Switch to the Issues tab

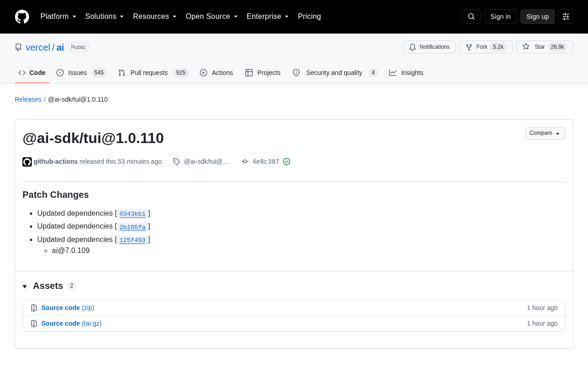82,73
